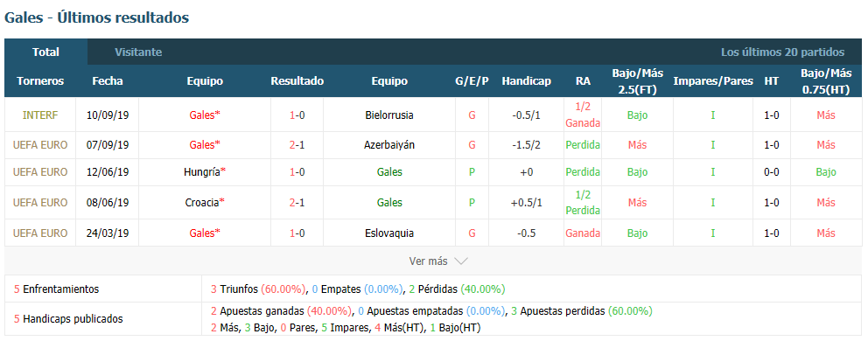Click Gales in the 24/03/19 row
The width and height of the screenshot is (868, 341).
click(202, 233)
